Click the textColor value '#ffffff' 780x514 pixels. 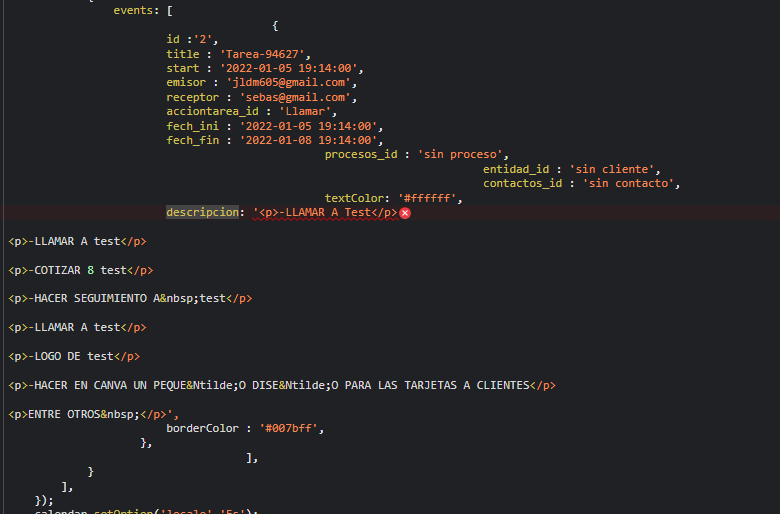(x=427, y=198)
